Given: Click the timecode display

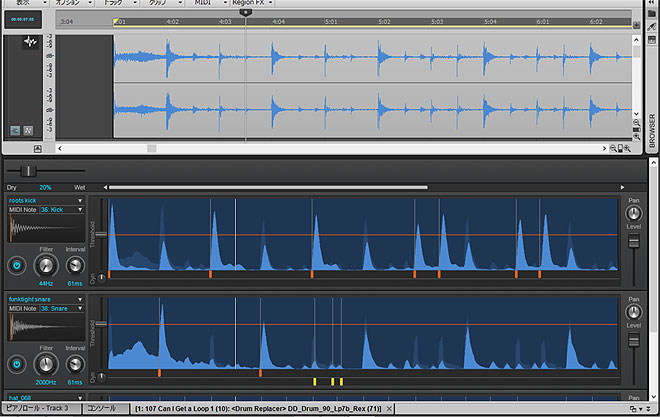Looking at the screenshot, I should click(23, 19).
